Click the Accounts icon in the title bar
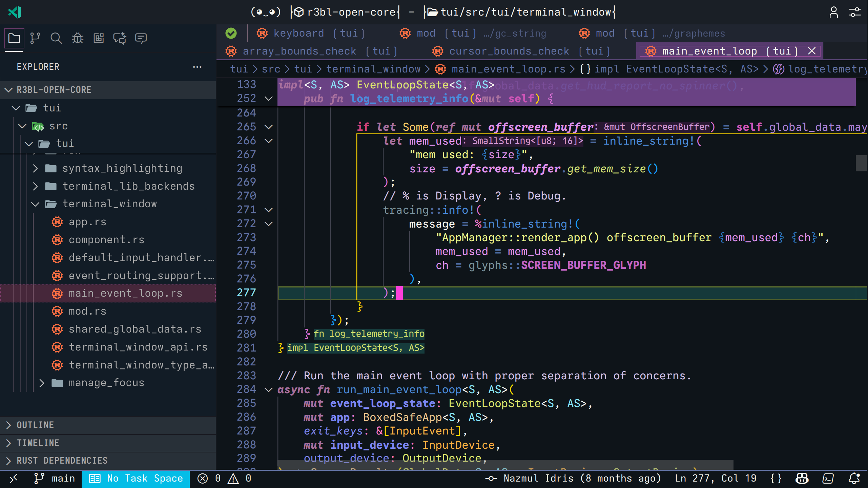The image size is (868, 488). [833, 12]
